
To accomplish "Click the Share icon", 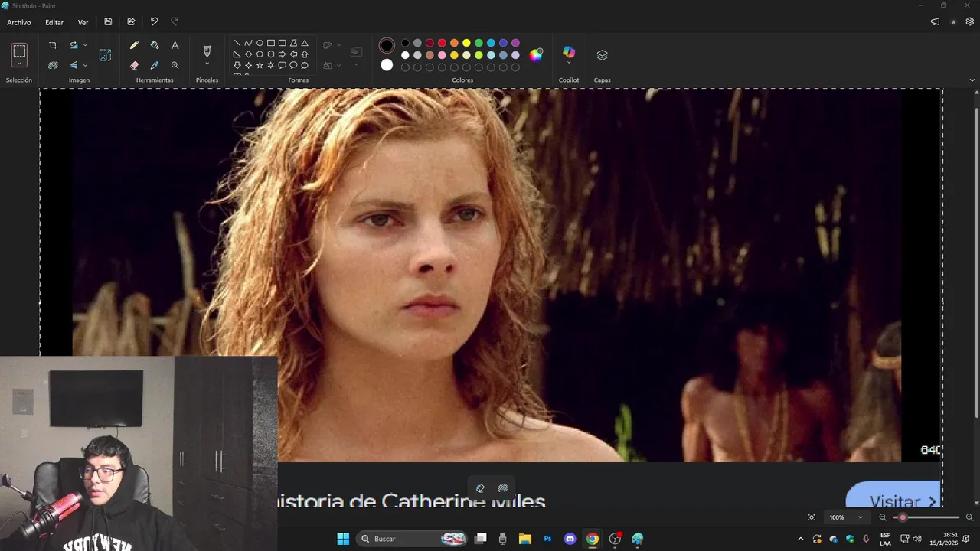I will 131,22.
